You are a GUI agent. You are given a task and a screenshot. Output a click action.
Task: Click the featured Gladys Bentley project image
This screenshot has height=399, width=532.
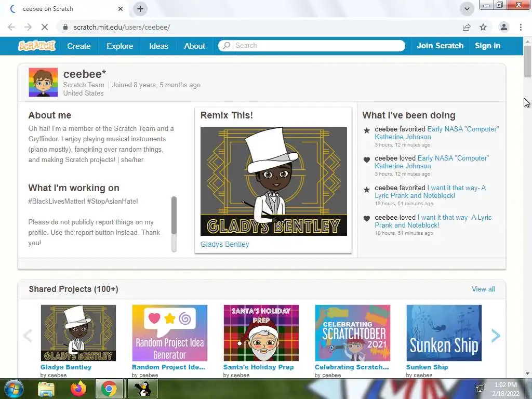[x=273, y=181]
